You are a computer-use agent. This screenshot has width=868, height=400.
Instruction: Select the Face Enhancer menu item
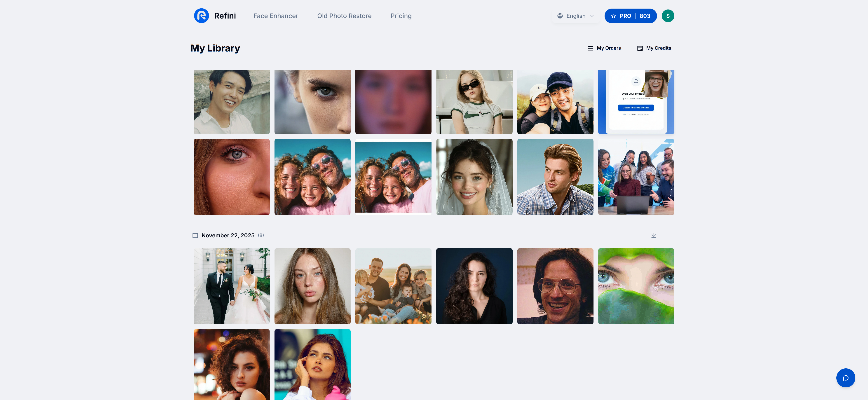(276, 16)
